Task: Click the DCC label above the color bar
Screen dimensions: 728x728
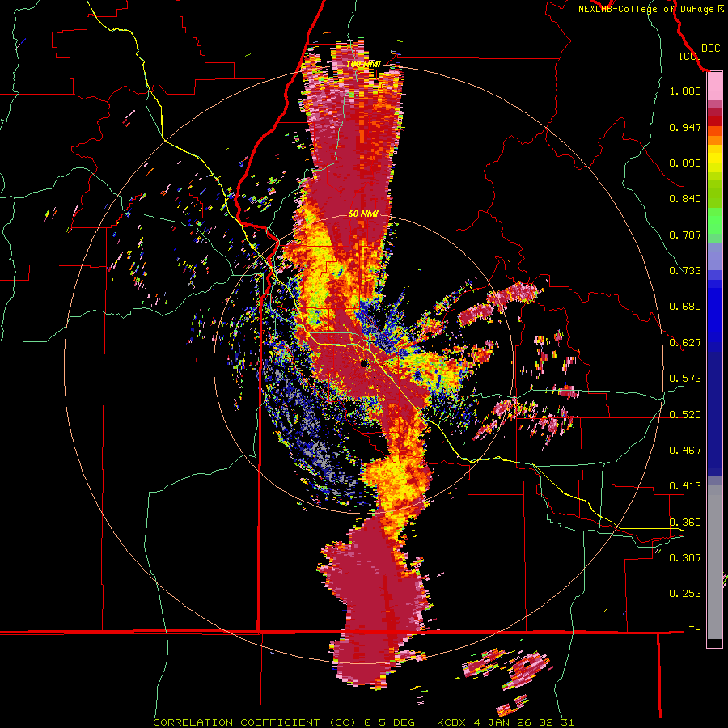Action: tap(710, 49)
